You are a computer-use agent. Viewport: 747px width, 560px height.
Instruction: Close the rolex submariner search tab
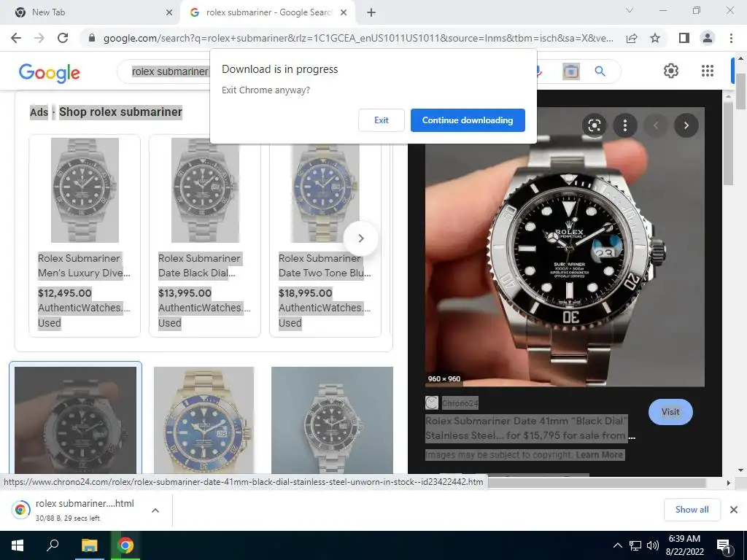coord(344,12)
